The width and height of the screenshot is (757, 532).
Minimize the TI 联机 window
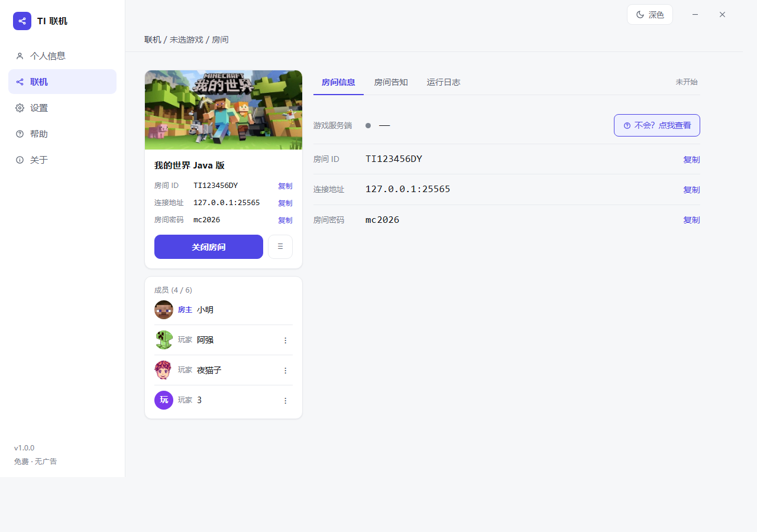695,15
